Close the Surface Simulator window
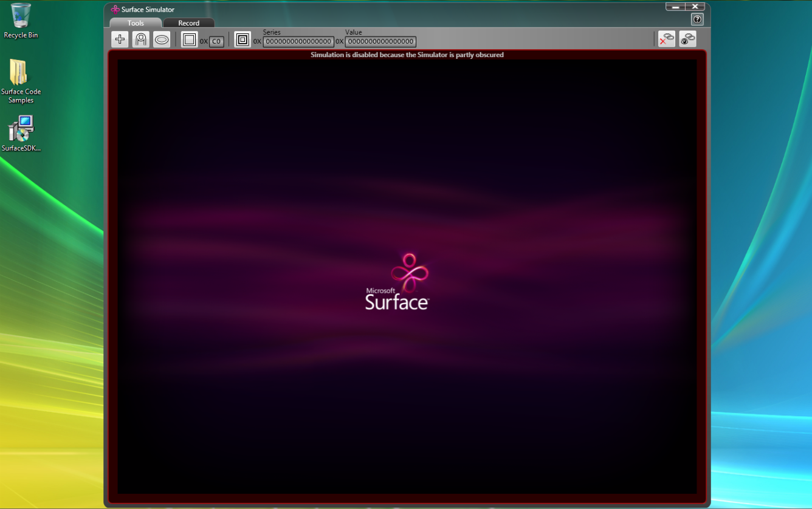 click(x=695, y=7)
